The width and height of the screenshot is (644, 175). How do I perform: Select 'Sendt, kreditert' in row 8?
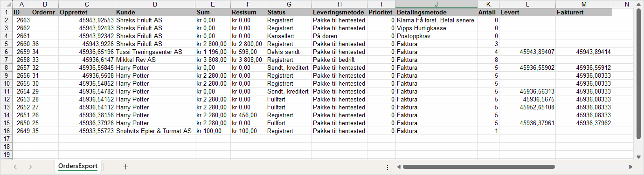tap(289, 67)
